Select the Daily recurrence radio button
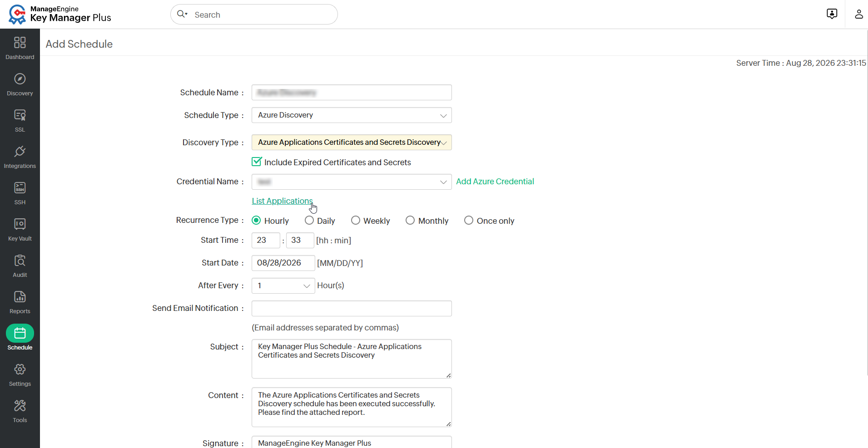This screenshot has height=448, width=868. pyautogui.click(x=309, y=221)
